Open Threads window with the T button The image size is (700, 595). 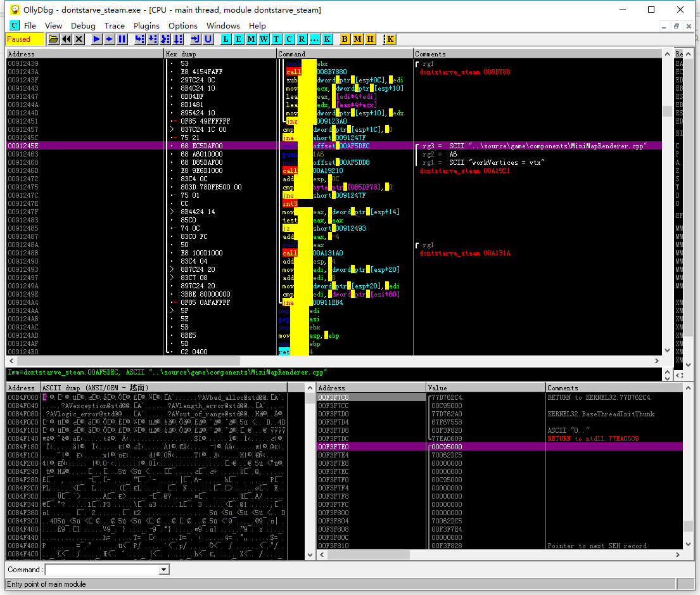tap(276, 39)
